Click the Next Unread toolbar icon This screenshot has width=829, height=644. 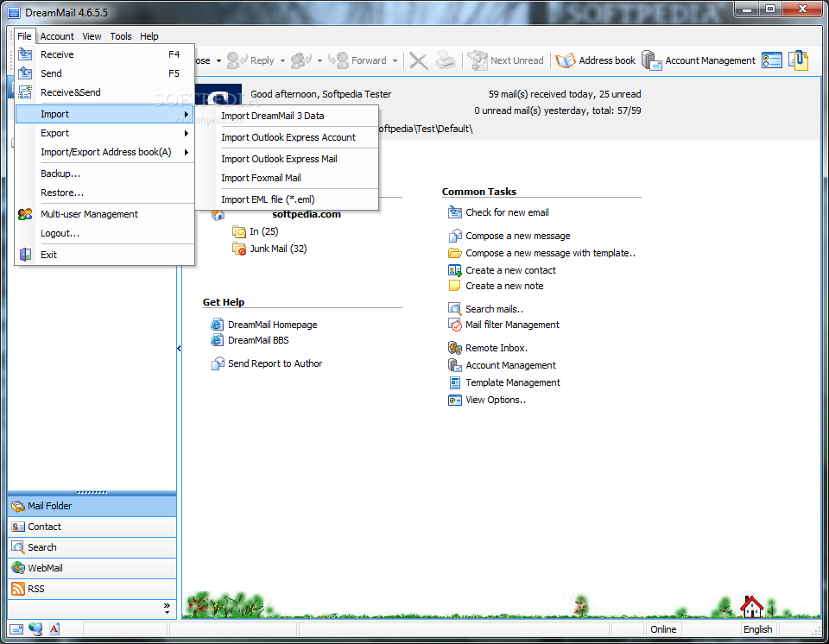(x=478, y=60)
